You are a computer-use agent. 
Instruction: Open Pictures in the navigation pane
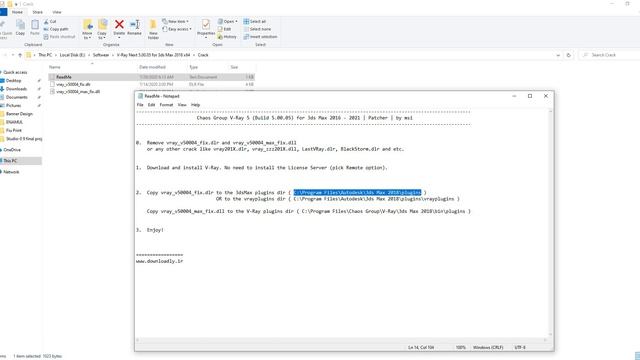(13, 105)
